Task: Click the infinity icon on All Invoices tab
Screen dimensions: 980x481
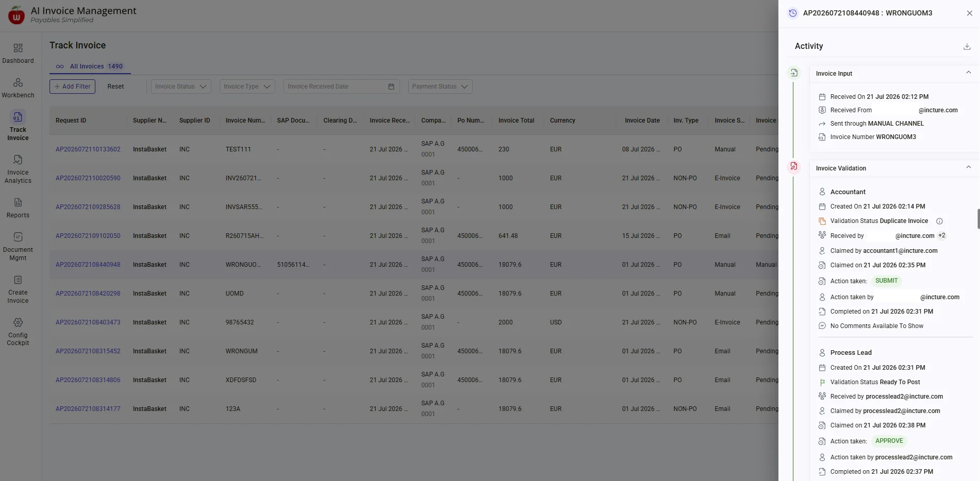Action: tap(60, 66)
